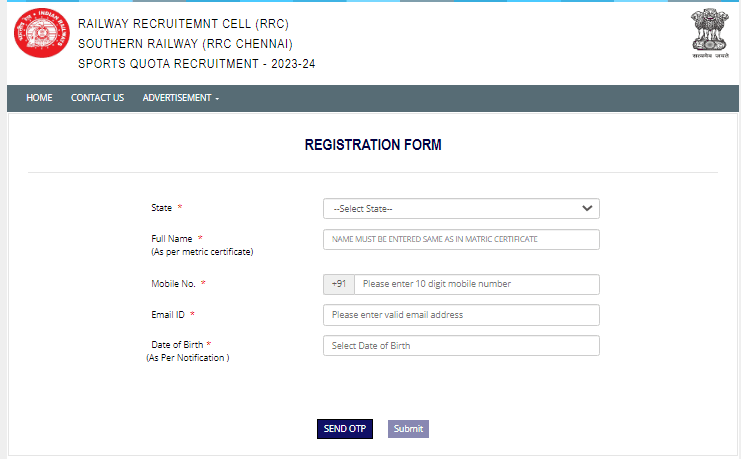741x459 pixels.
Task: Click 'SOUTHERN RAILWAY (RRC CHENNAI)' header text
Action: 185,44
